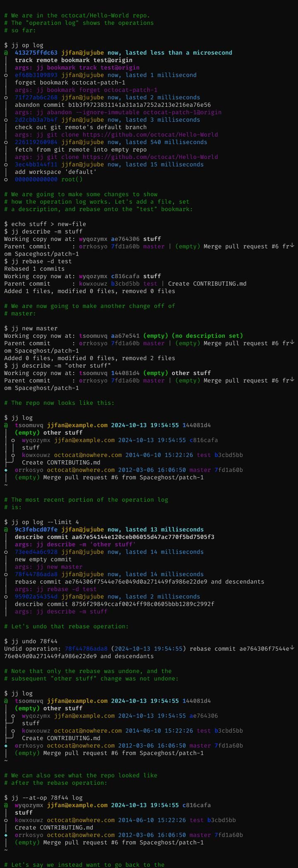Click the '$ jj rebase -d test' prompt line

pos(38,261)
